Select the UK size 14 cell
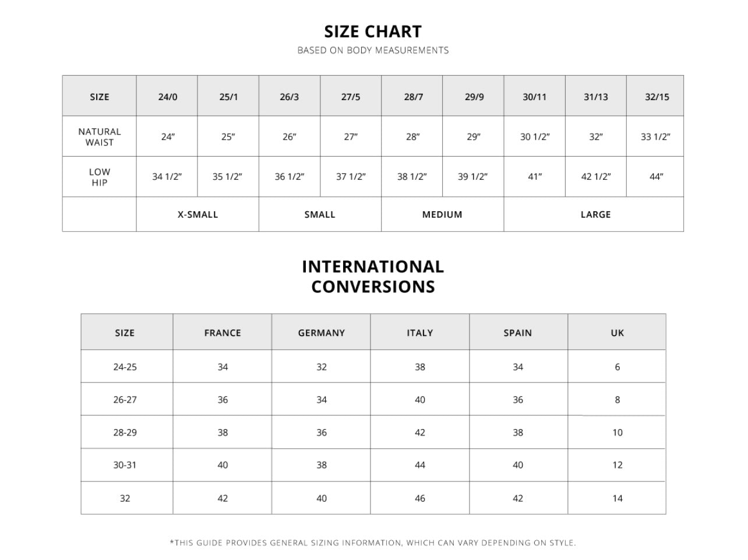The width and height of the screenshot is (748, 560). pyautogui.click(x=618, y=498)
